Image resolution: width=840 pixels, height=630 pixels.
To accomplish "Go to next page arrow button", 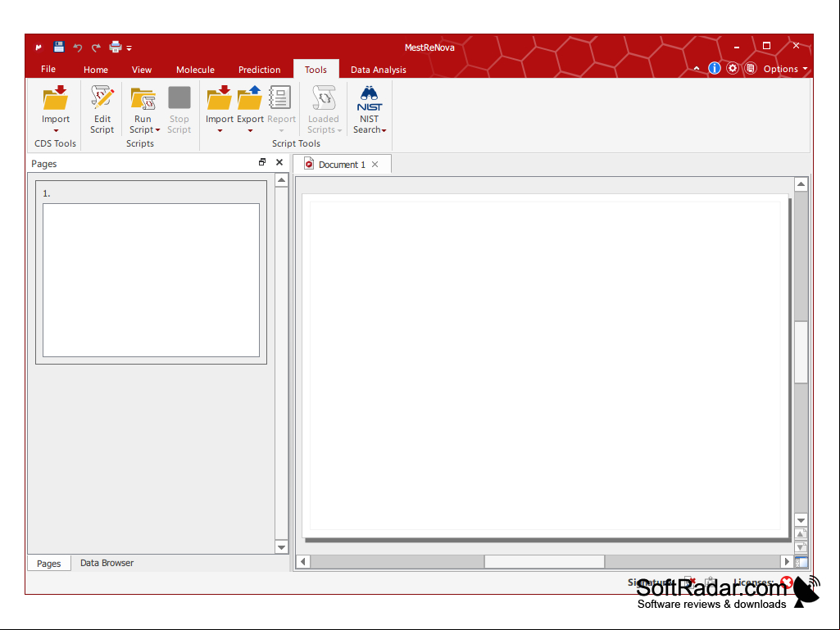I will [x=801, y=547].
